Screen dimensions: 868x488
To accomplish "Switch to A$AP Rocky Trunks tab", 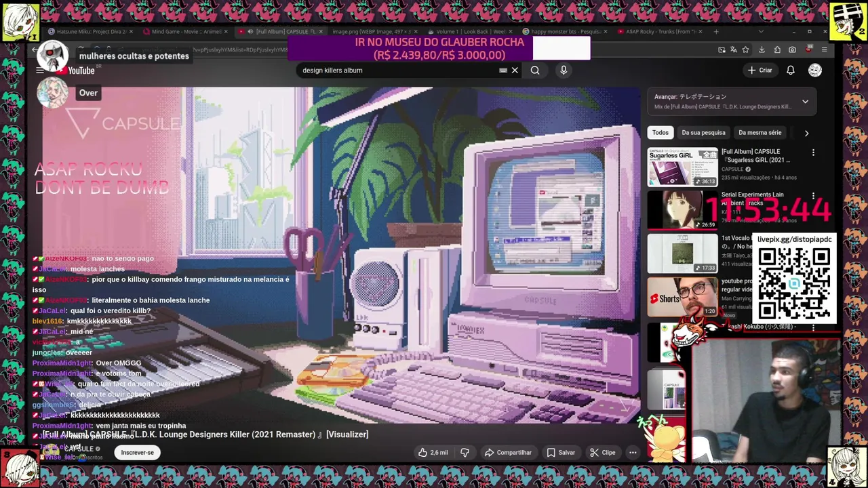I will point(661,31).
